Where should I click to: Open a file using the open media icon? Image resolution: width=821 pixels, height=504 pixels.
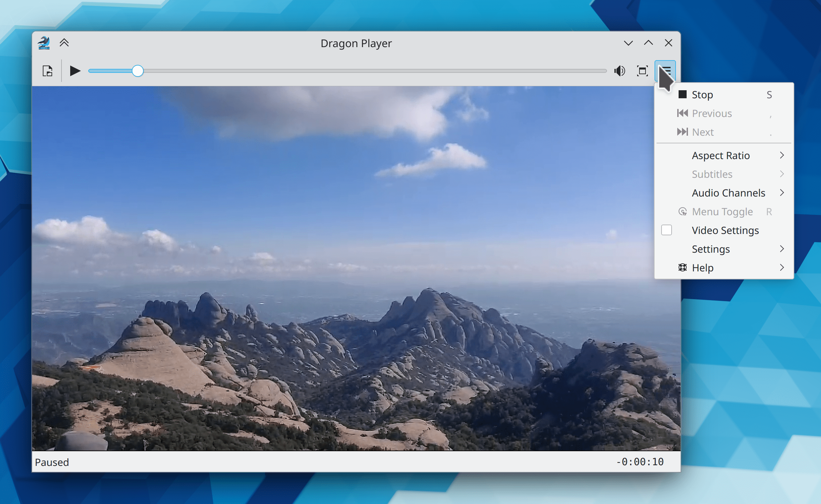point(48,71)
